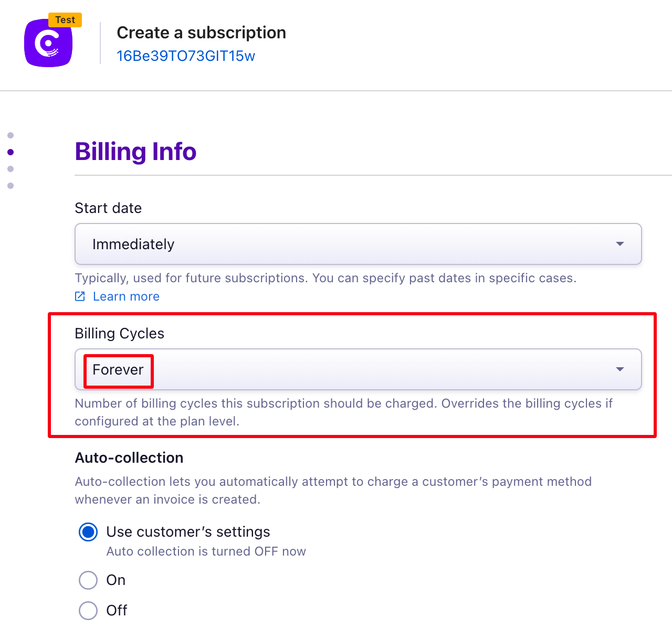Image resolution: width=672 pixels, height=639 pixels.
Task: Expand the Billing Cycles dropdown arrow
Action: coord(619,369)
